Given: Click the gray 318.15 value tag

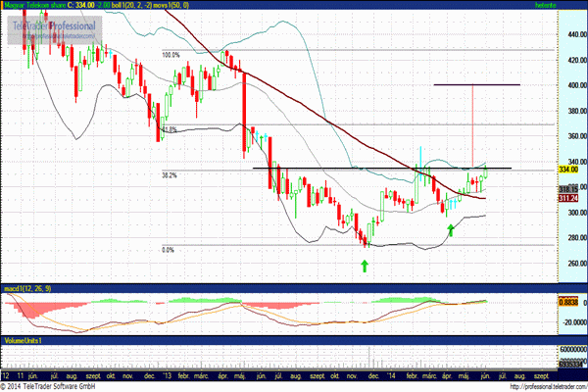Looking at the screenshot, I should tap(568, 189).
